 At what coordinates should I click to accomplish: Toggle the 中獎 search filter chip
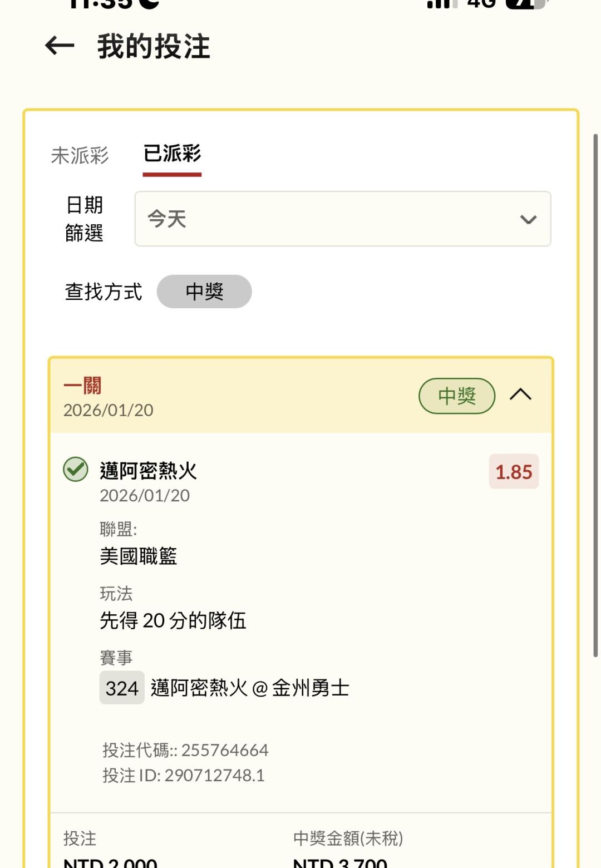coord(204,292)
